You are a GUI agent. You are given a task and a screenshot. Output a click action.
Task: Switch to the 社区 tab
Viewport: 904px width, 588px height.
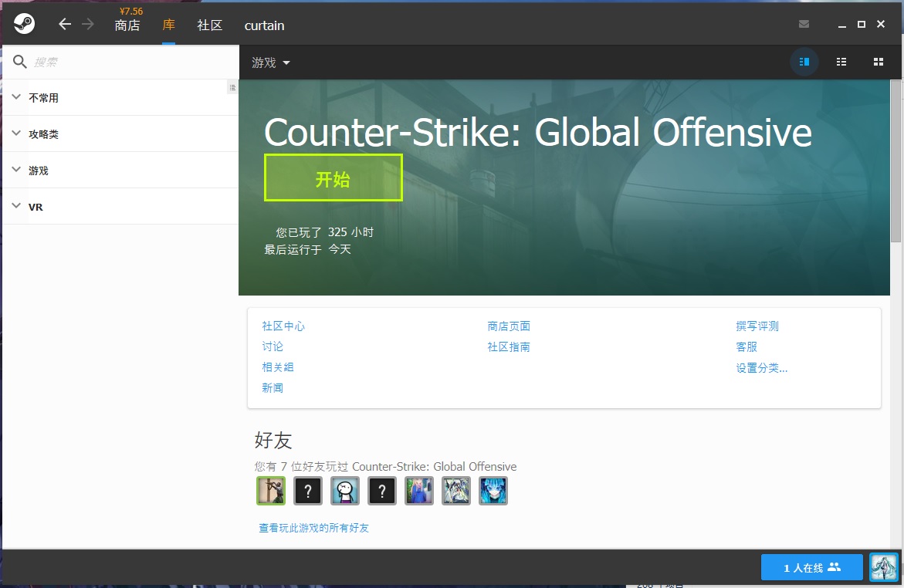pos(208,25)
